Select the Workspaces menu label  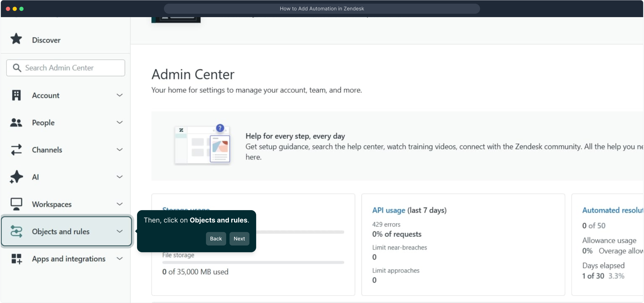point(52,204)
